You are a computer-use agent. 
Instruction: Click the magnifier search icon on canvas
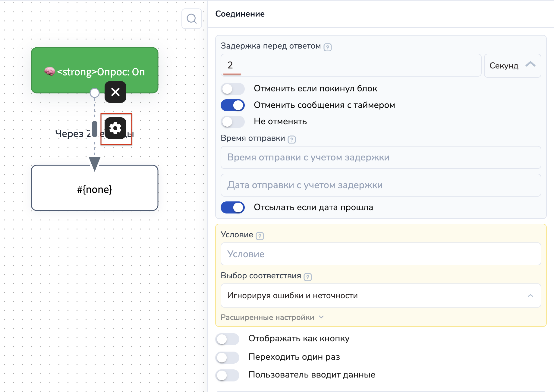coord(192,19)
